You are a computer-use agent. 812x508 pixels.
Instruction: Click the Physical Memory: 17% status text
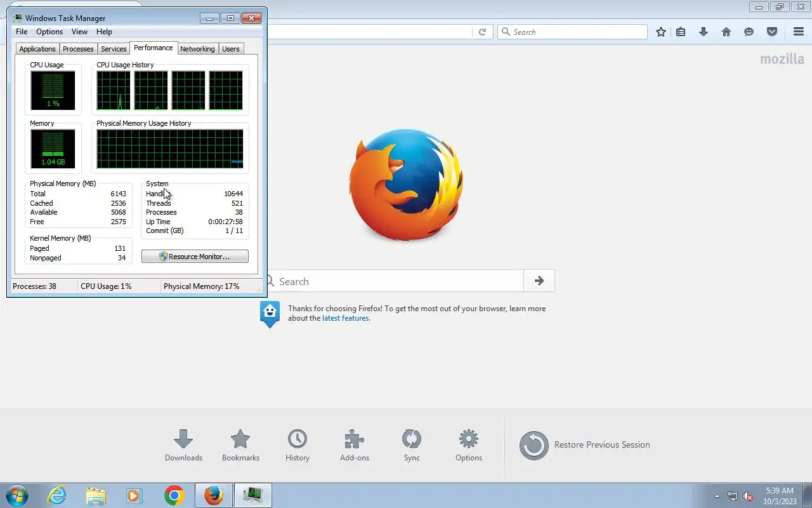tap(201, 286)
